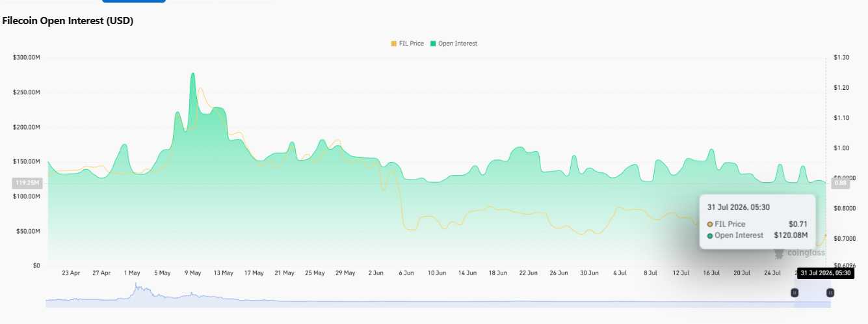Click the $1.30 right axis label
Screen dimensions: 868x324
841,58
